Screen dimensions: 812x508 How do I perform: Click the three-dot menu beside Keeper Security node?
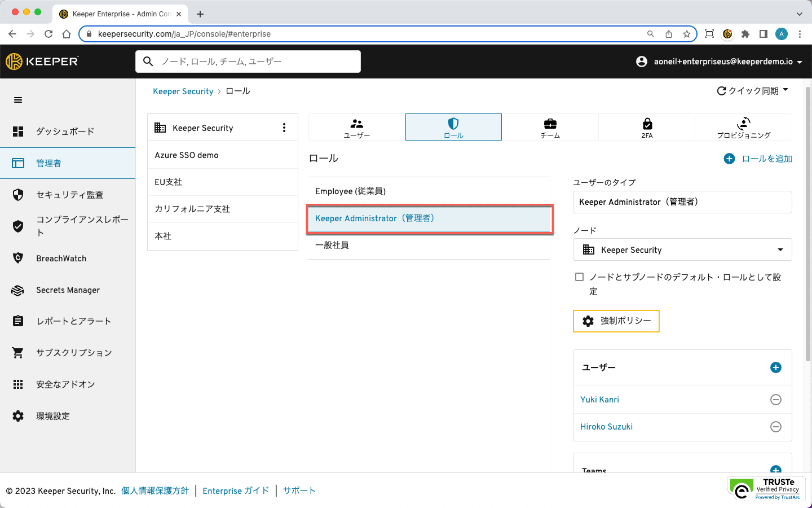284,128
